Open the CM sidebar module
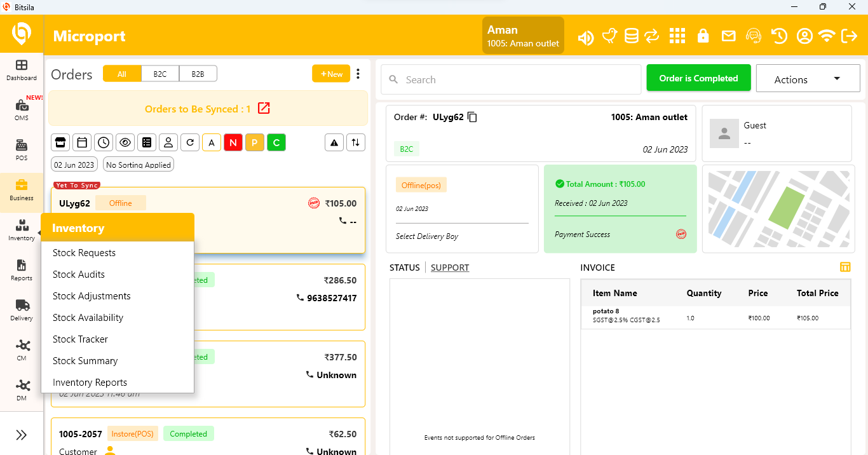 22,350
